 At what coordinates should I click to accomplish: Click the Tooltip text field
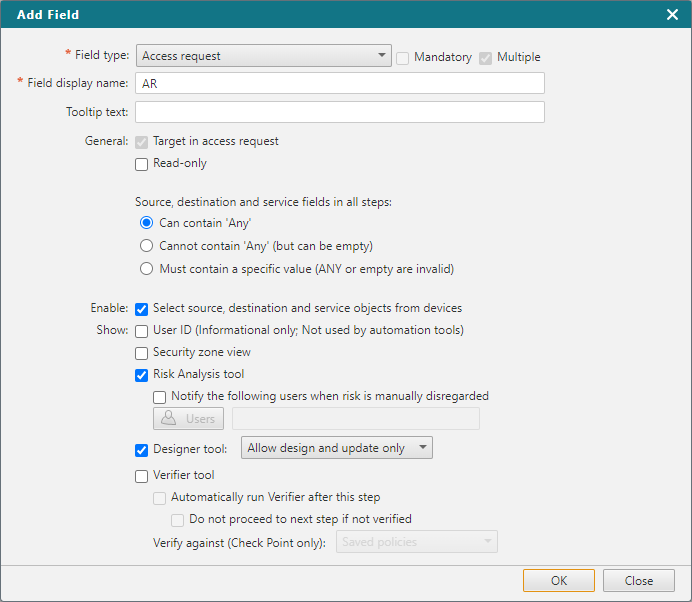pos(339,112)
